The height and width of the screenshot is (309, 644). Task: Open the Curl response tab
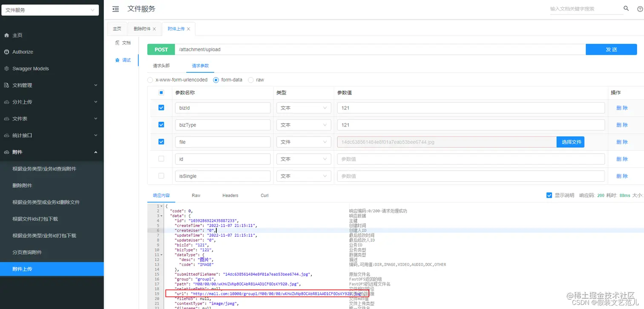(264, 195)
